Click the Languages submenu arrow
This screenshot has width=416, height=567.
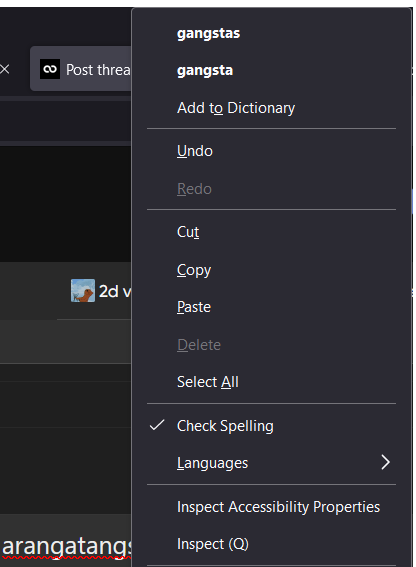point(386,462)
